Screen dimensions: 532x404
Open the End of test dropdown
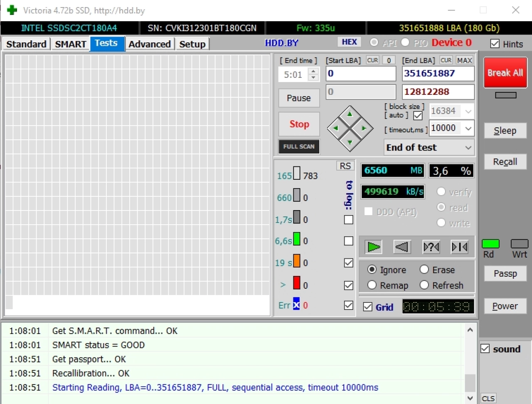[x=429, y=147]
